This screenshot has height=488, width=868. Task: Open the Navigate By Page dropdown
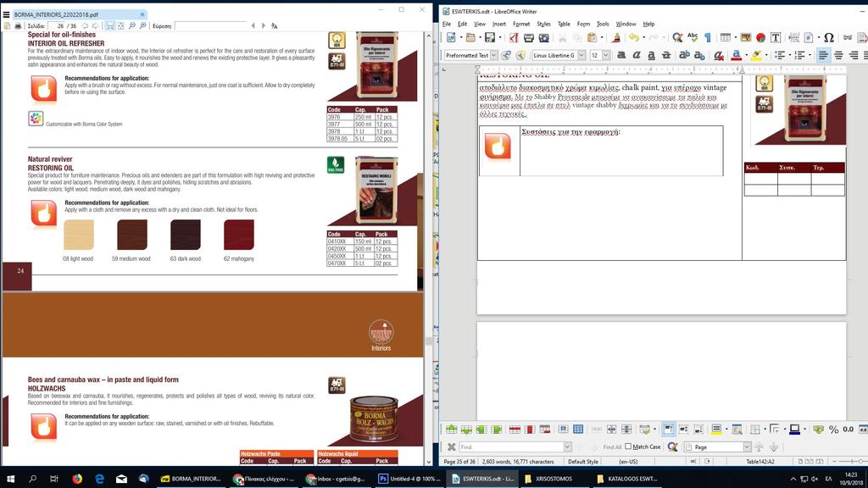point(747,447)
